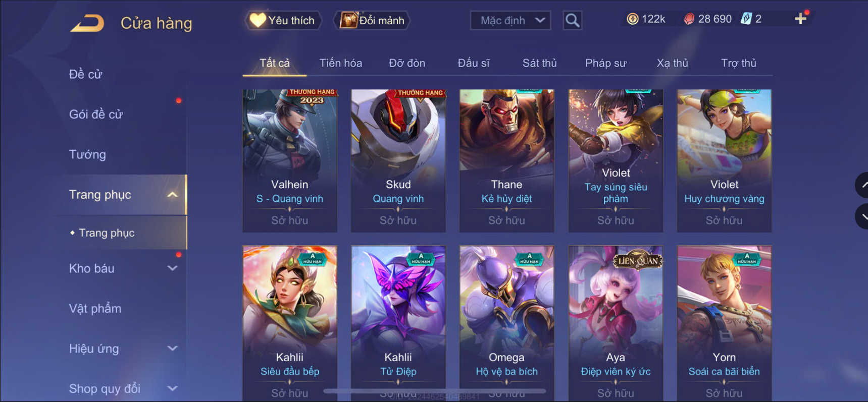Image resolution: width=868 pixels, height=402 pixels.
Task: Add currency with the plus icon
Action: pos(800,19)
